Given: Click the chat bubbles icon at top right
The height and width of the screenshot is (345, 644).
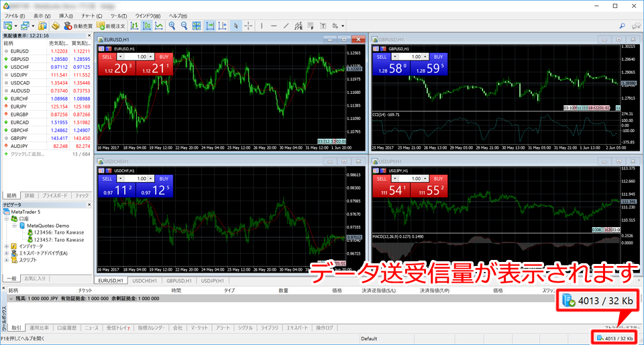Looking at the screenshot, I should [x=636, y=26].
